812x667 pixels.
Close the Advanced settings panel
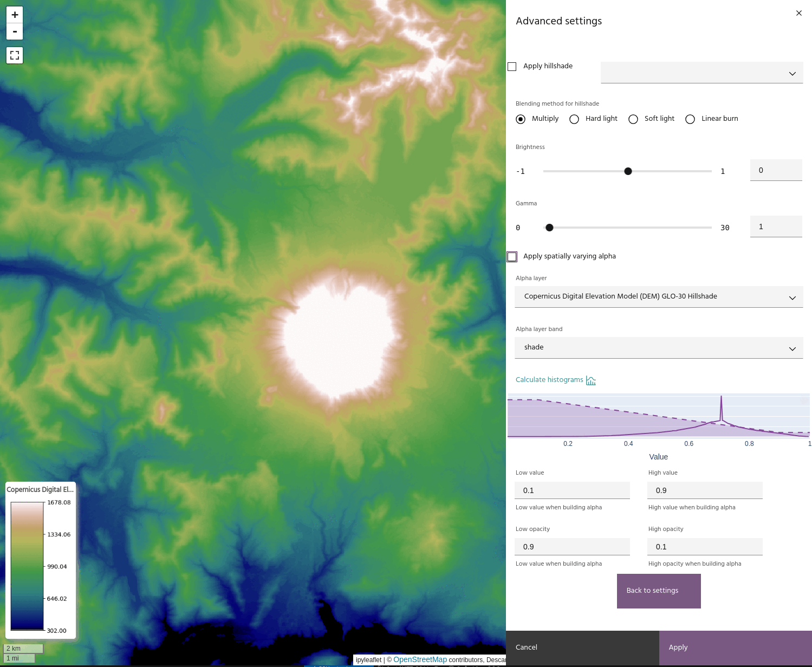(798, 13)
